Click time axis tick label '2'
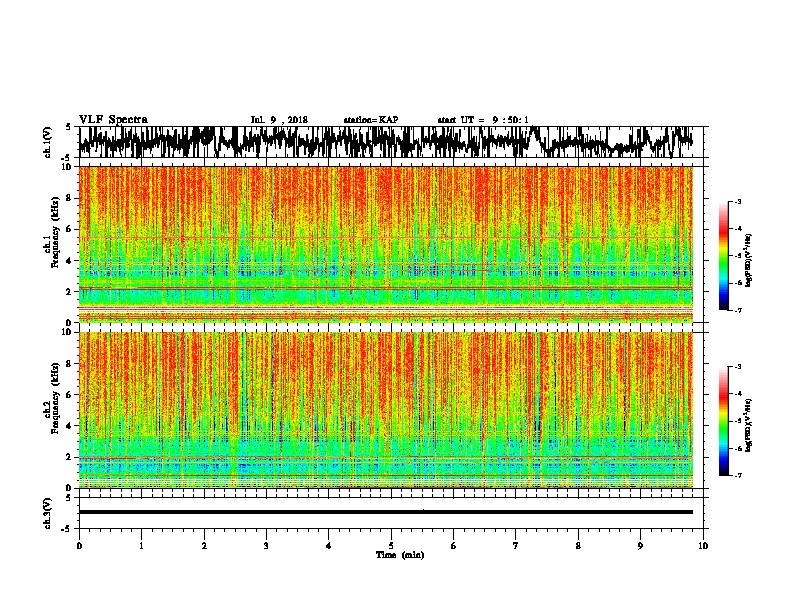This screenshot has height=612, width=792. click(204, 546)
